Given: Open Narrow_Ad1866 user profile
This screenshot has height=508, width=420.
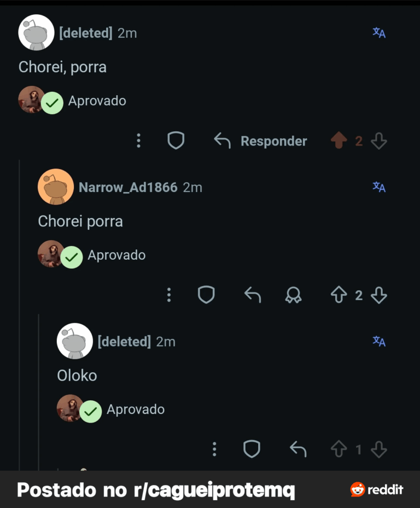Looking at the screenshot, I should pyautogui.click(x=128, y=187).
